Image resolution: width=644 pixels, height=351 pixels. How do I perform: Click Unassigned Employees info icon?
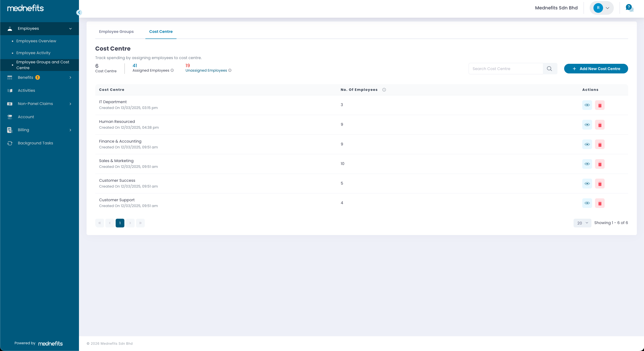(x=230, y=71)
